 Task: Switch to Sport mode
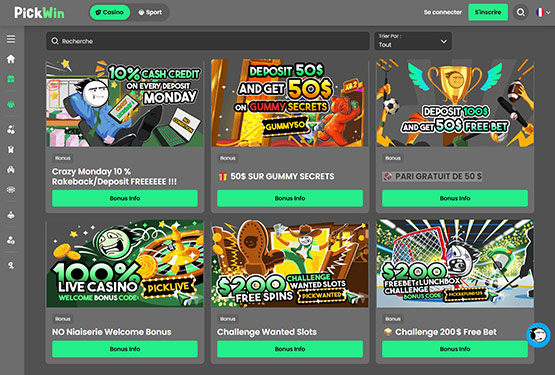coord(150,12)
